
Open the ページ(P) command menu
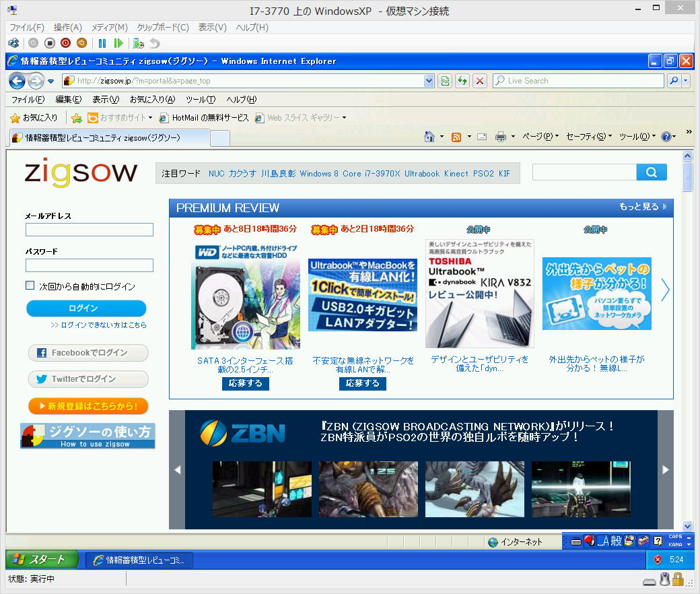540,137
